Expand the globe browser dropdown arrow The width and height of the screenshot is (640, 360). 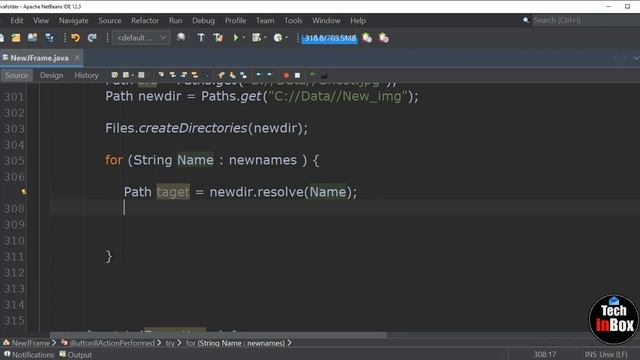[x=189, y=38]
